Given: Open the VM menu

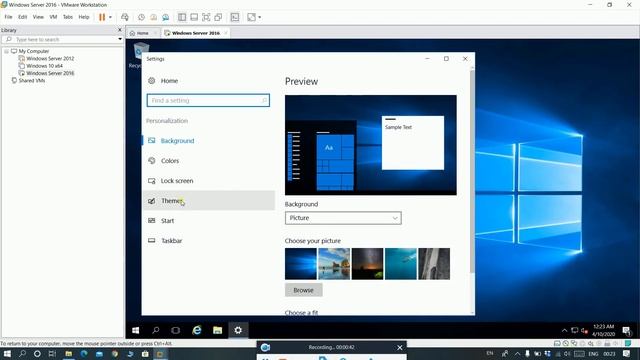Looking at the screenshot, I should point(53,17).
